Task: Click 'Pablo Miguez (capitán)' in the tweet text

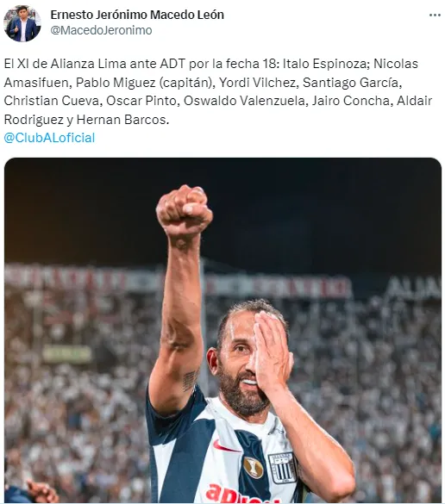Action: point(145,83)
